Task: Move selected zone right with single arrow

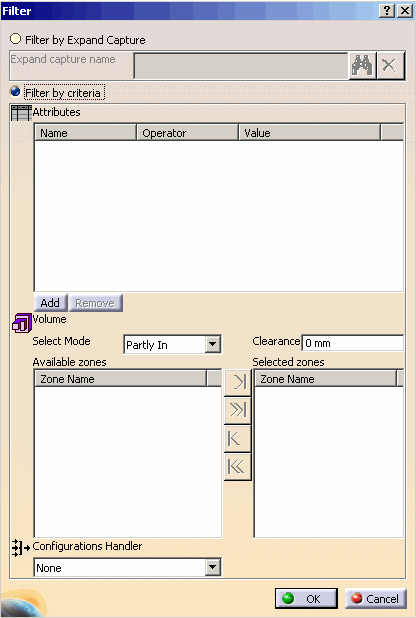Action: (237, 382)
